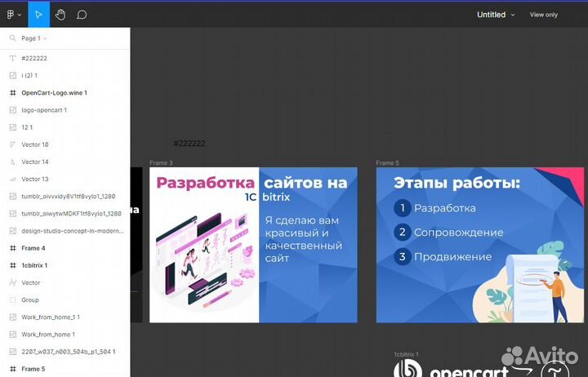Viewport: 588px width, 377px height.
Task: Click the numbered circle 2 beside Сопровождение
Action: point(403,233)
